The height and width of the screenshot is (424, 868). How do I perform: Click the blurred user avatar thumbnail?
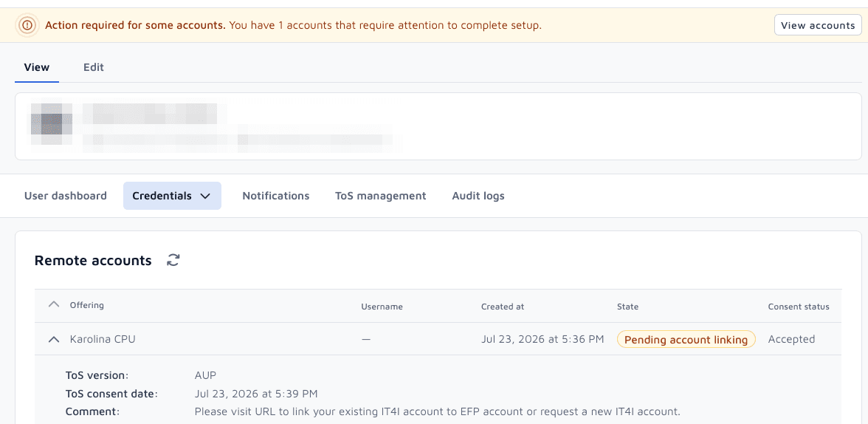51,123
